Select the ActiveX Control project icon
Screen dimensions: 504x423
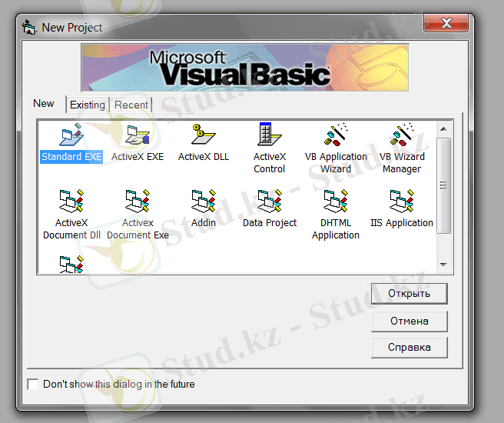[x=270, y=135]
